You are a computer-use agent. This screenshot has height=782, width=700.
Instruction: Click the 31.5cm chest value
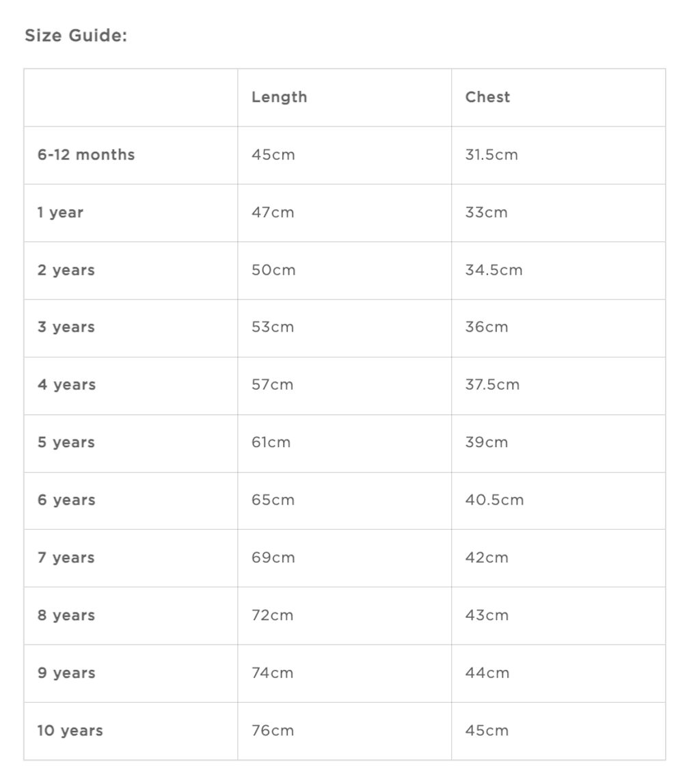click(492, 155)
